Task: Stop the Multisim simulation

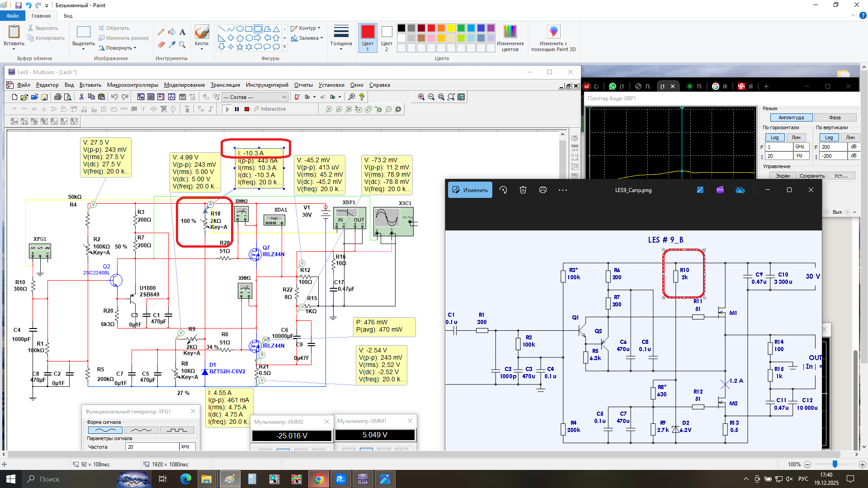Action: pos(247,109)
